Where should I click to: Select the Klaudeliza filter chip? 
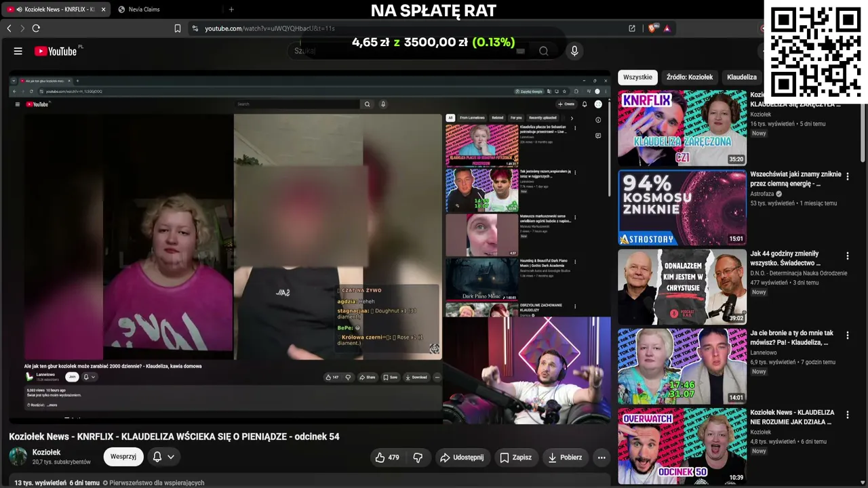742,77
